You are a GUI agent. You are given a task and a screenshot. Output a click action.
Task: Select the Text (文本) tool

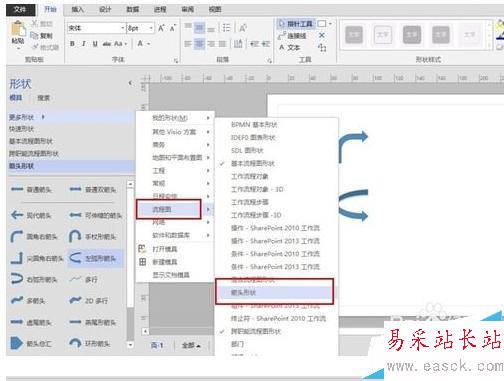289,47
